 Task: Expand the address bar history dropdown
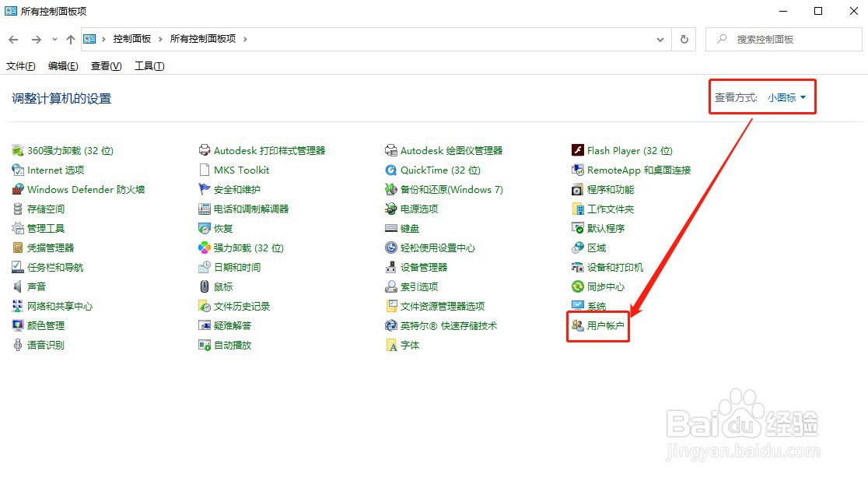660,40
